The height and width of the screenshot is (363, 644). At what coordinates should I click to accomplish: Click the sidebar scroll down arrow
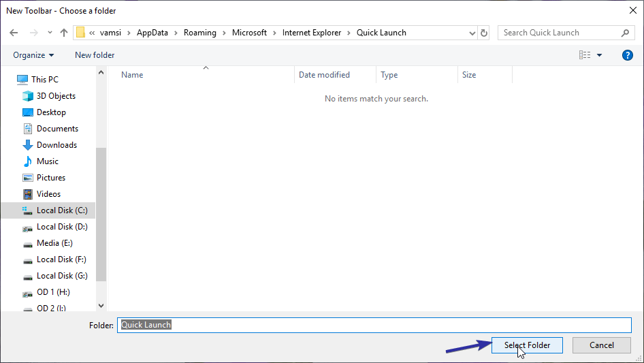click(x=101, y=306)
